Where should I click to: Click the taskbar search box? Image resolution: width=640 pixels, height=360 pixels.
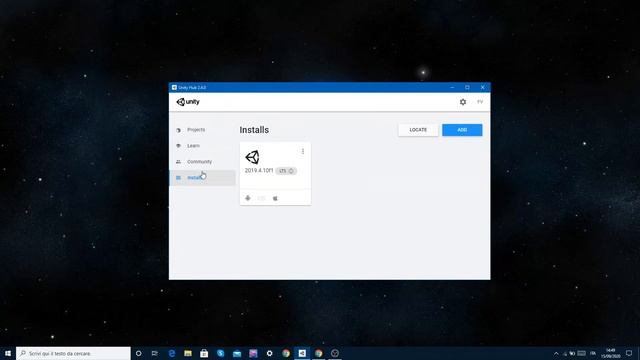73,353
